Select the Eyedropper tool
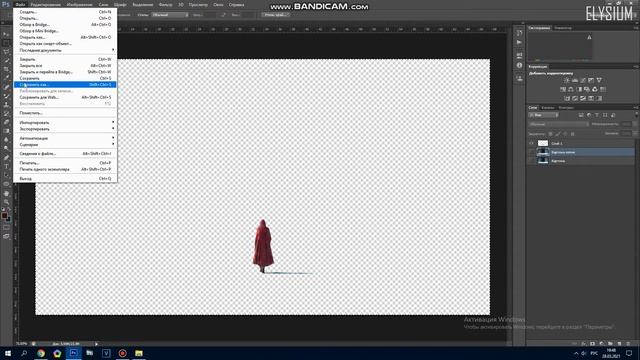This screenshot has height=360, width=640. [x=6, y=78]
